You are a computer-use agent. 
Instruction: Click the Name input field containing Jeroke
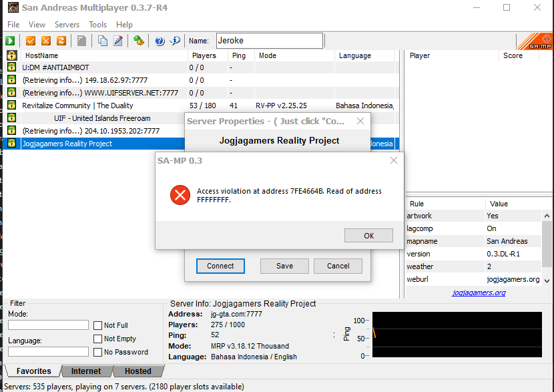click(270, 41)
